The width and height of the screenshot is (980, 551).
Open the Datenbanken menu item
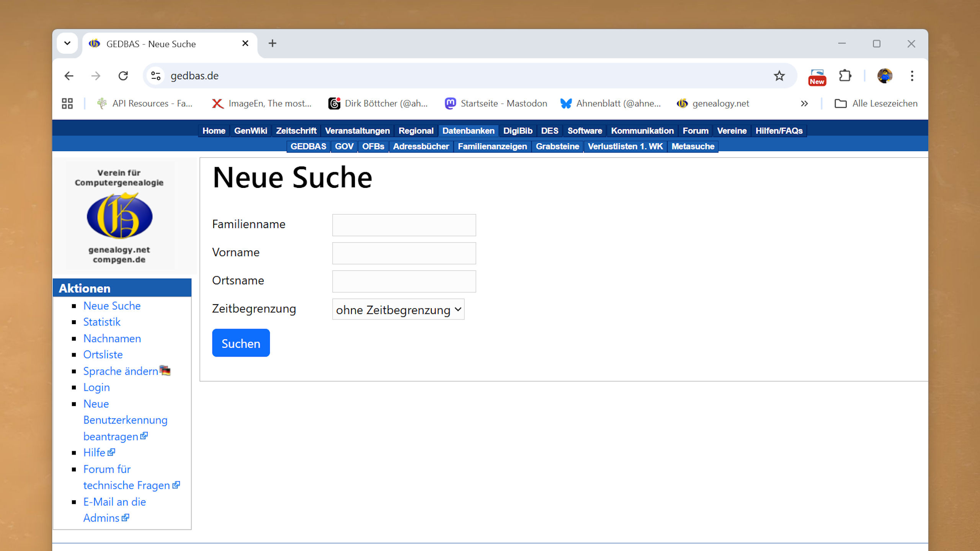tap(468, 131)
